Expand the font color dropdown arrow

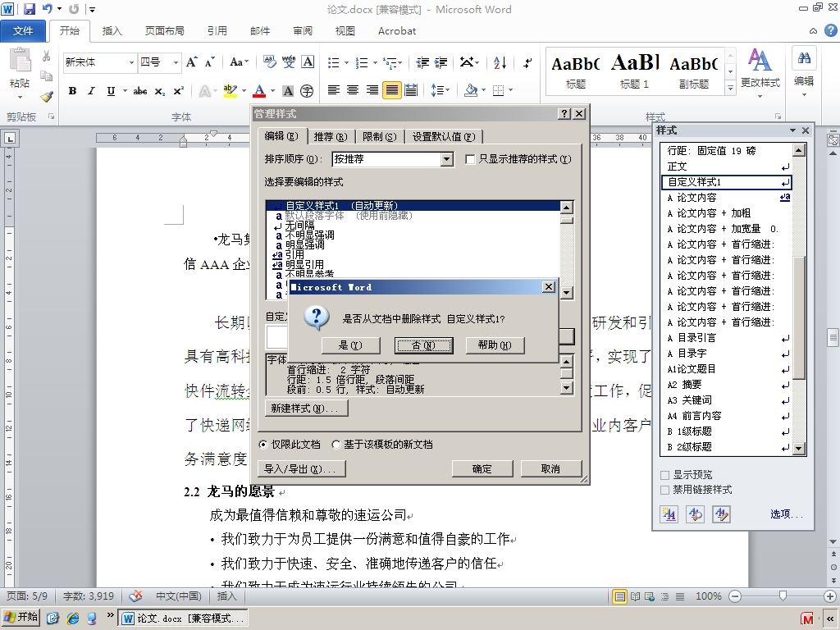tap(272, 90)
